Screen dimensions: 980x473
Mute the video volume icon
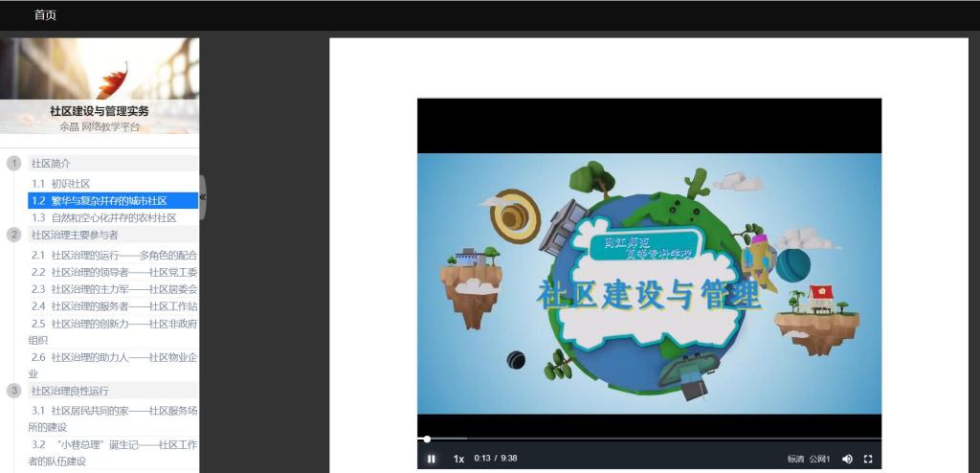click(x=847, y=459)
